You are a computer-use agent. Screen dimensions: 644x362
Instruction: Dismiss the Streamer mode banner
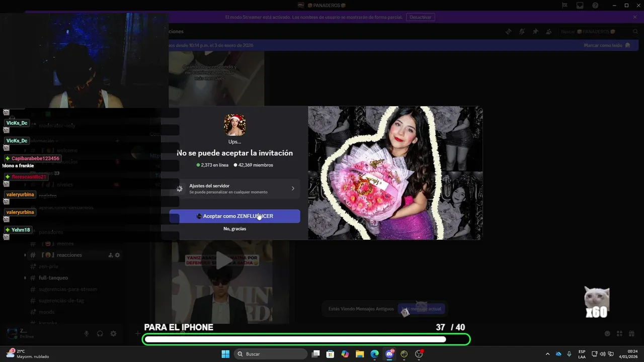click(635, 17)
